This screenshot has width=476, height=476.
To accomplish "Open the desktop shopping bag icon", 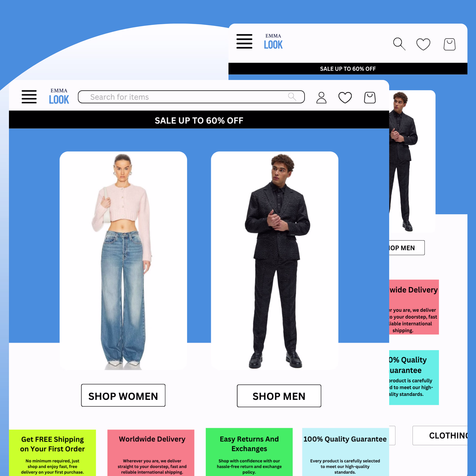I will (x=370, y=97).
